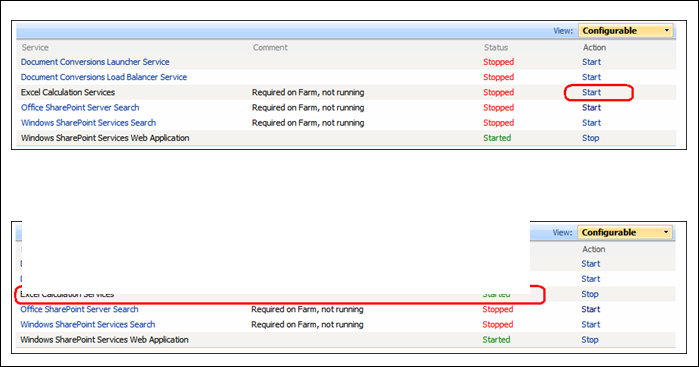Screen dimensions: 699x367
Task: Open Document Conversions Load Balancer Service in upper table
Action: 104,77
